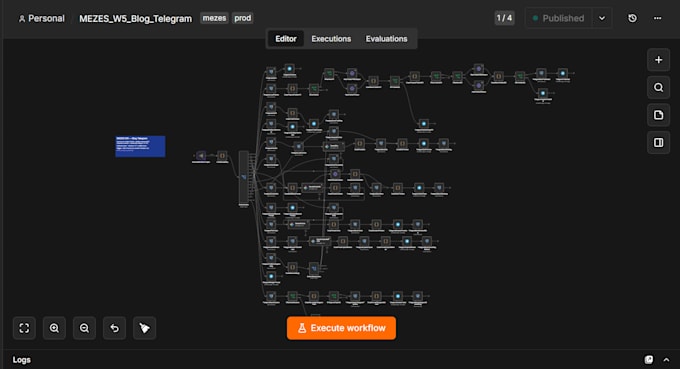Add a node with the plus button
This screenshot has width=680, height=369.
tap(658, 60)
